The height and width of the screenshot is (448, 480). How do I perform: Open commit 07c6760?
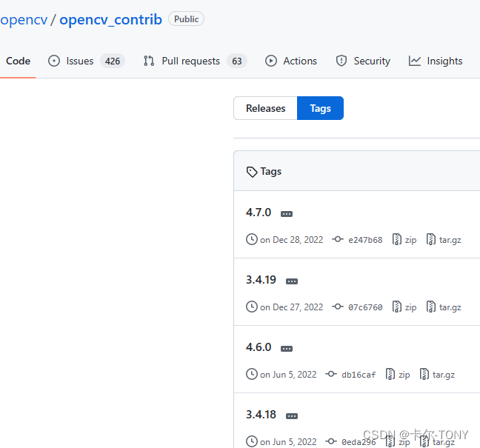(x=365, y=307)
